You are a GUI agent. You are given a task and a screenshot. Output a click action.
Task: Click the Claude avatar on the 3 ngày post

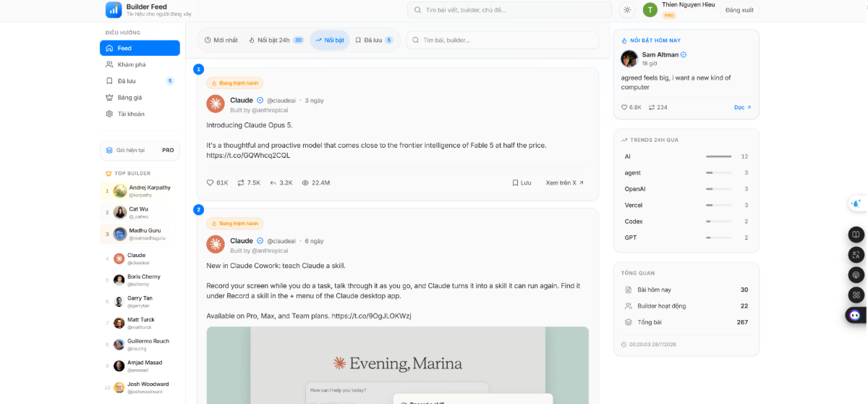[216, 104]
